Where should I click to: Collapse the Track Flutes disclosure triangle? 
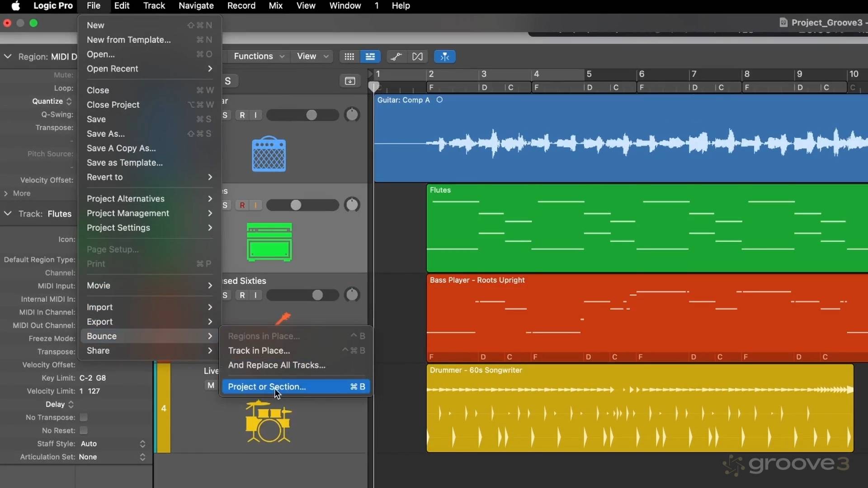tap(8, 213)
